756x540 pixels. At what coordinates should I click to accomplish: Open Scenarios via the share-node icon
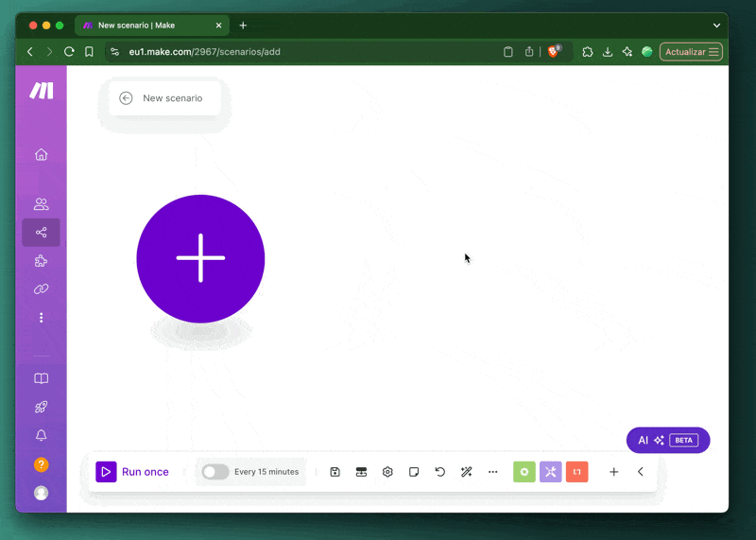(41, 233)
